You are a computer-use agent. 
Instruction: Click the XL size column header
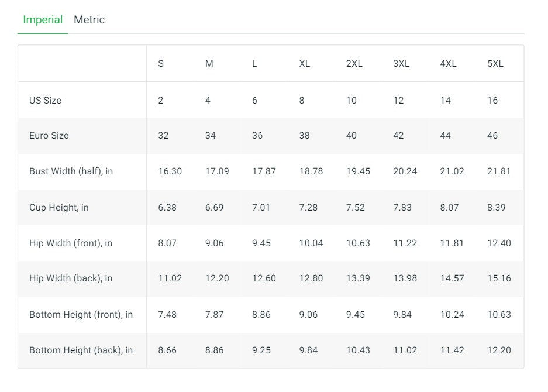pos(304,64)
